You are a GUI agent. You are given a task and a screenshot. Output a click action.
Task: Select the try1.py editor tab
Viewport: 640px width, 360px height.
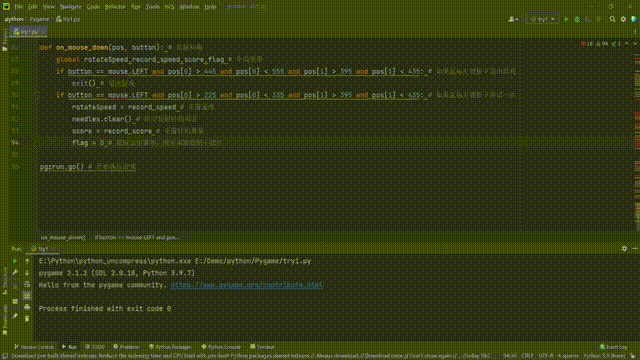(28, 32)
